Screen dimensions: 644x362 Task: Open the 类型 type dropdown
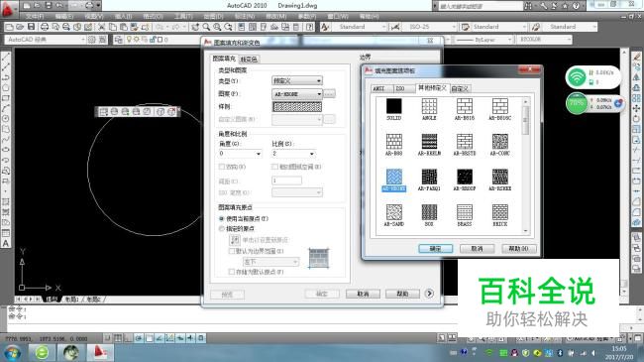coord(297,81)
